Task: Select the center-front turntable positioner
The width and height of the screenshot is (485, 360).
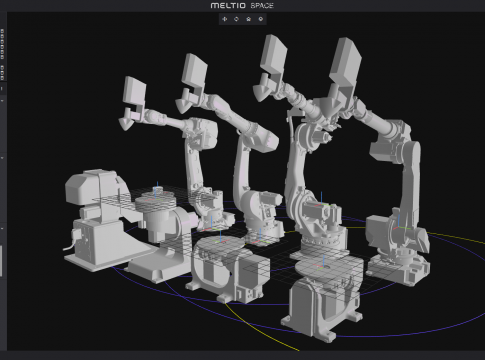Action: pyautogui.click(x=227, y=268)
